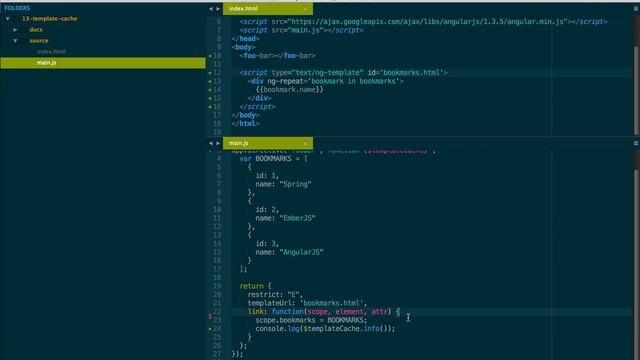The width and height of the screenshot is (640, 360).
Task: Click the console.log $templateCache.info line
Action: [x=325, y=329]
